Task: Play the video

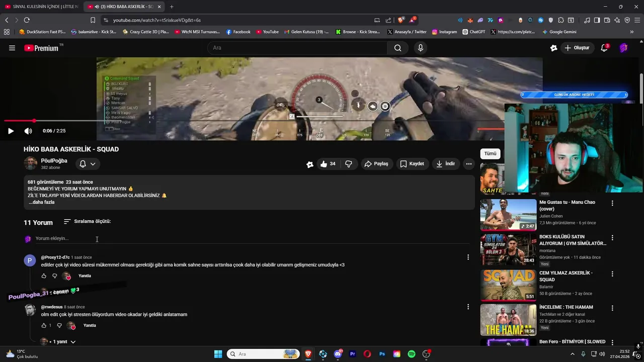Action: click(11, 131)
